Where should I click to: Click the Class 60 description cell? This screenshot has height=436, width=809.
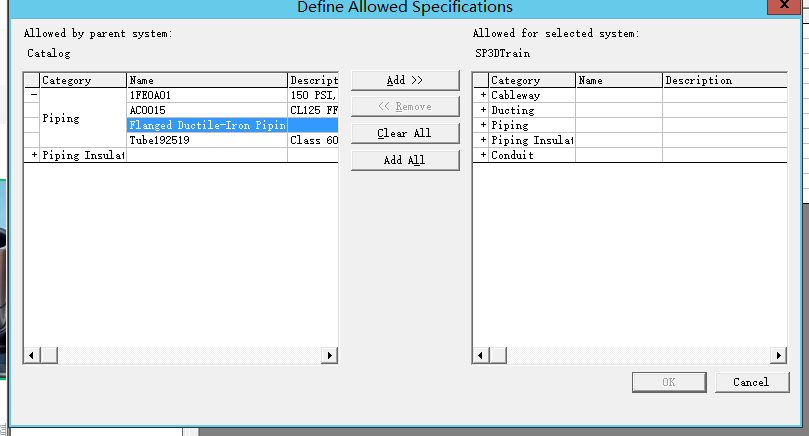tap(313, 140)
